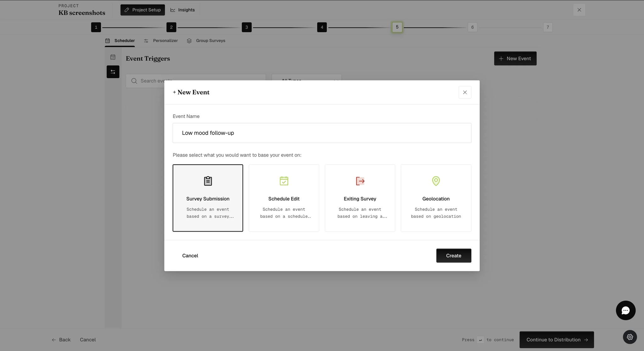Select current step 5 marker
The width and height of the screenshot is (644, 351).
397,27
